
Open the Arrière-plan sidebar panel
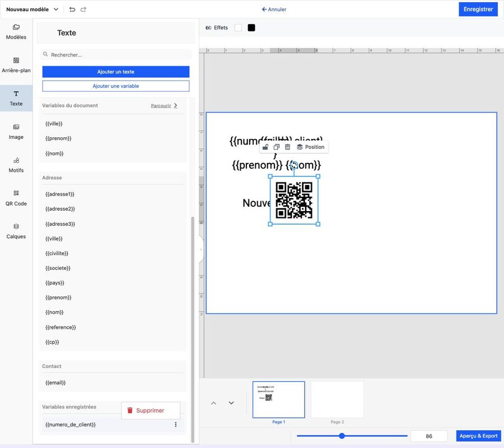click(16, 65)
